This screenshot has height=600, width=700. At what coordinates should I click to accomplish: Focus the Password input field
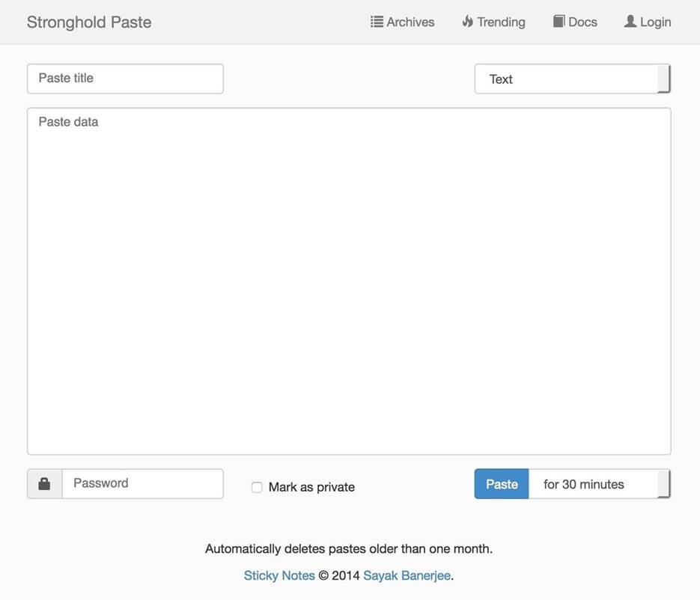142,483
